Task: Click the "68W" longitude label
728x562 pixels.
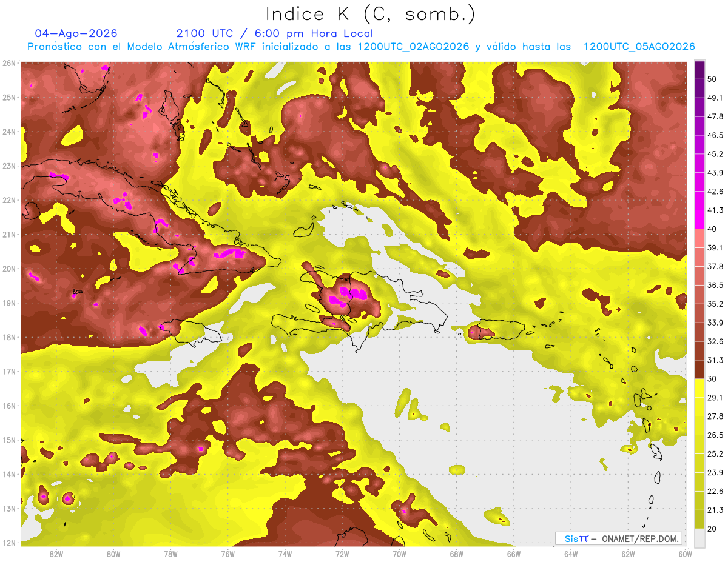Action: pyautogui.click(x=457, y=554)
